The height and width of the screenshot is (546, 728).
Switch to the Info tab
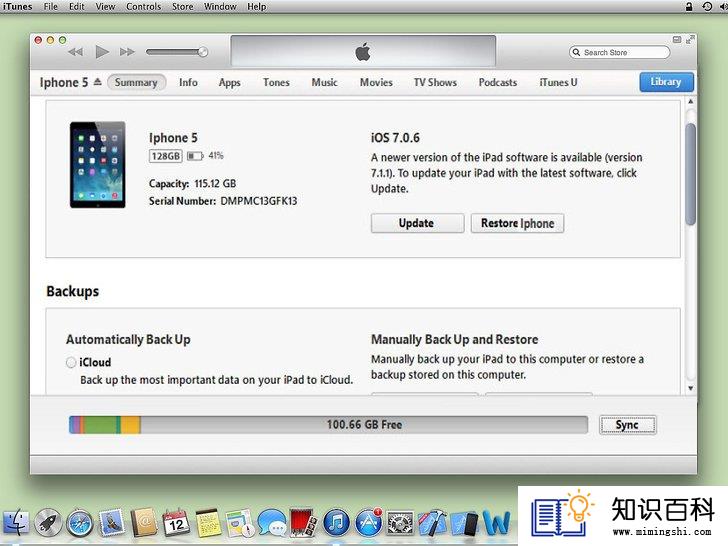tap(188, 82)
